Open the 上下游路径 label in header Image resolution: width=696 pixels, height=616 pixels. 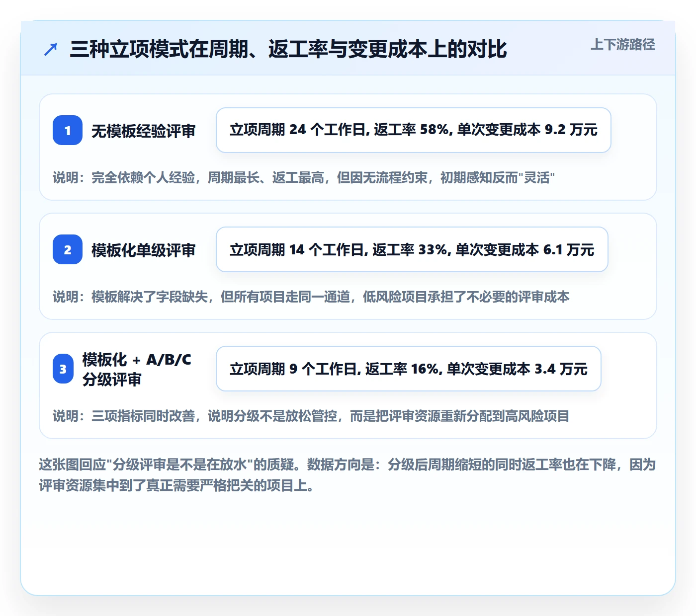coord(623,45)
